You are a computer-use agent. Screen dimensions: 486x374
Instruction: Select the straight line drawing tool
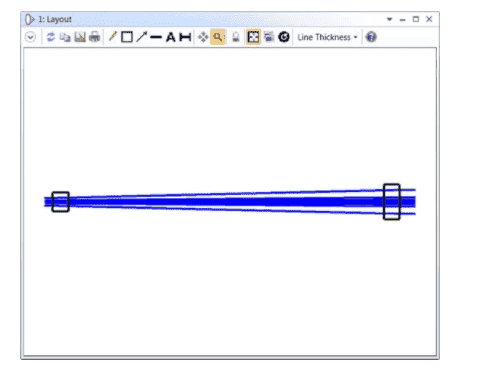coord(156,37)
